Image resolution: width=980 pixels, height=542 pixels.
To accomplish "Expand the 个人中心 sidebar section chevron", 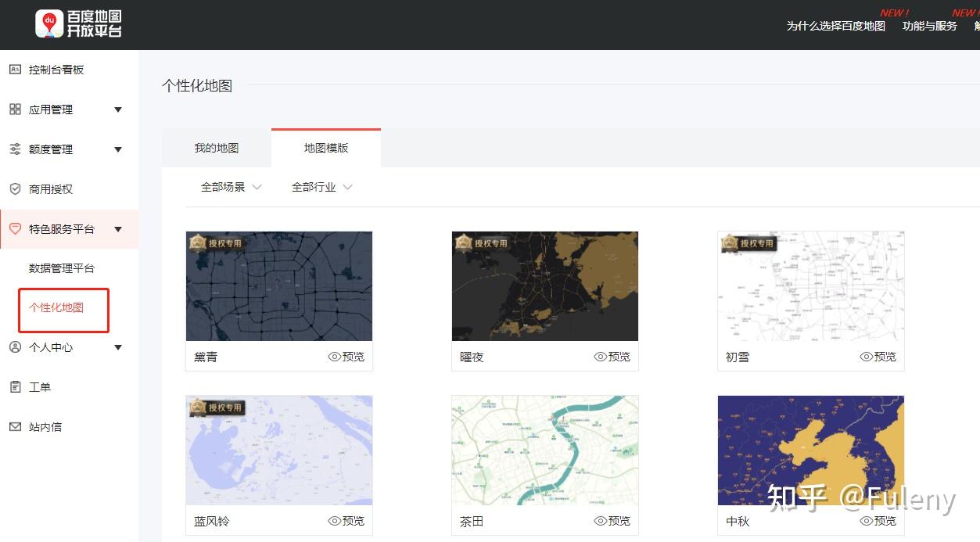I will coord(118,347).
